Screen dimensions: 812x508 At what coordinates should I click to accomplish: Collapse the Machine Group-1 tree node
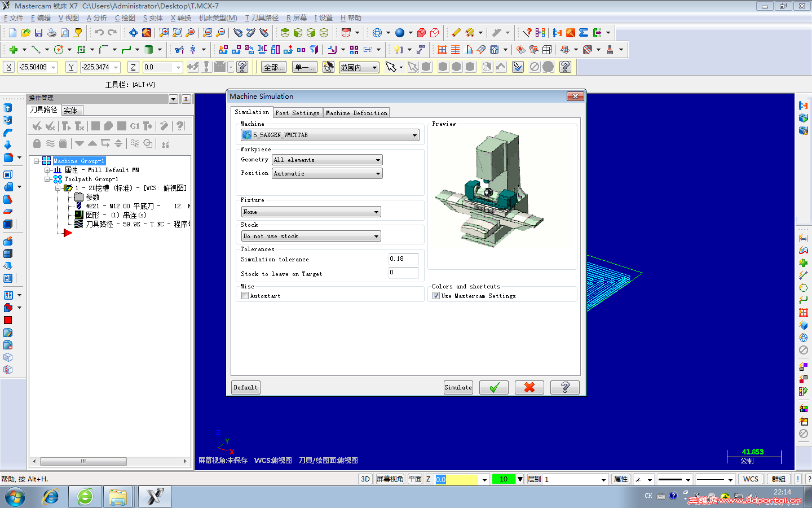37,161
